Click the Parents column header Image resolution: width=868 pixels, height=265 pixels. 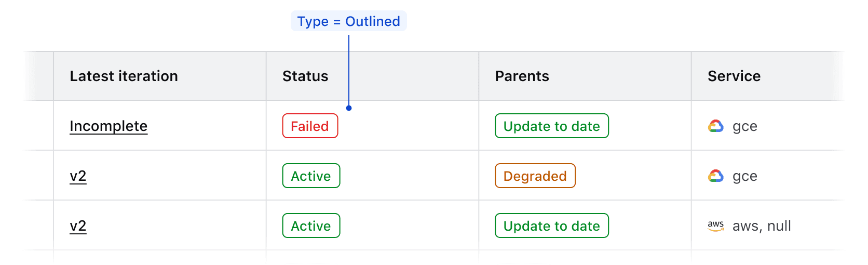point(522,76)
